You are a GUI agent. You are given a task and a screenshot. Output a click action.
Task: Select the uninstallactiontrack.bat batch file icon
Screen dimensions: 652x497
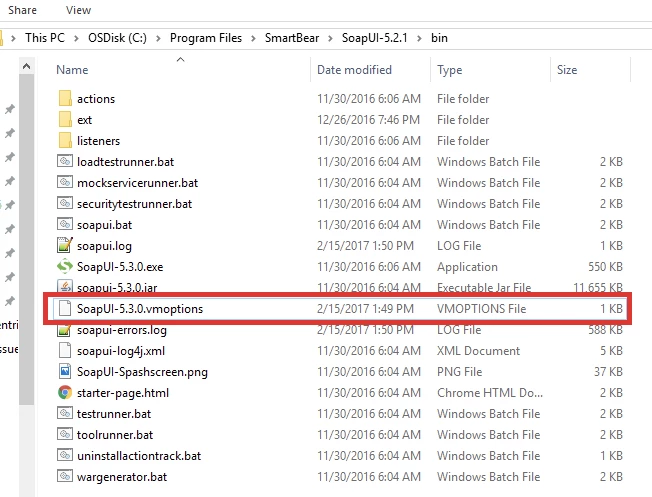pos(65,455)
